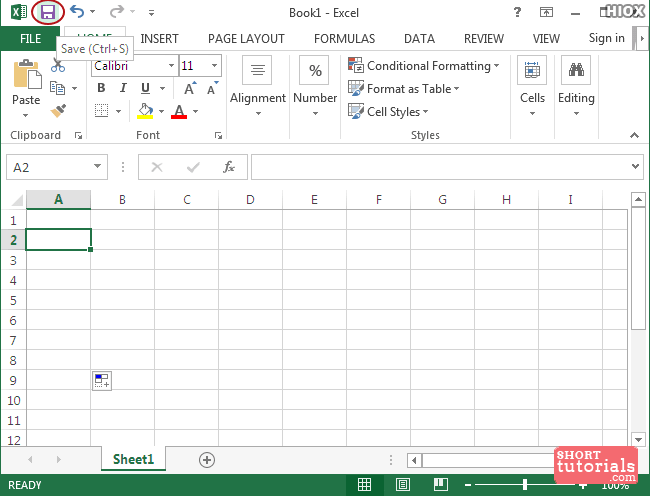The width and height of the screenshot is (650, 496).
Task: Switch to Page Layout view icon
Action: pos(403,484)
